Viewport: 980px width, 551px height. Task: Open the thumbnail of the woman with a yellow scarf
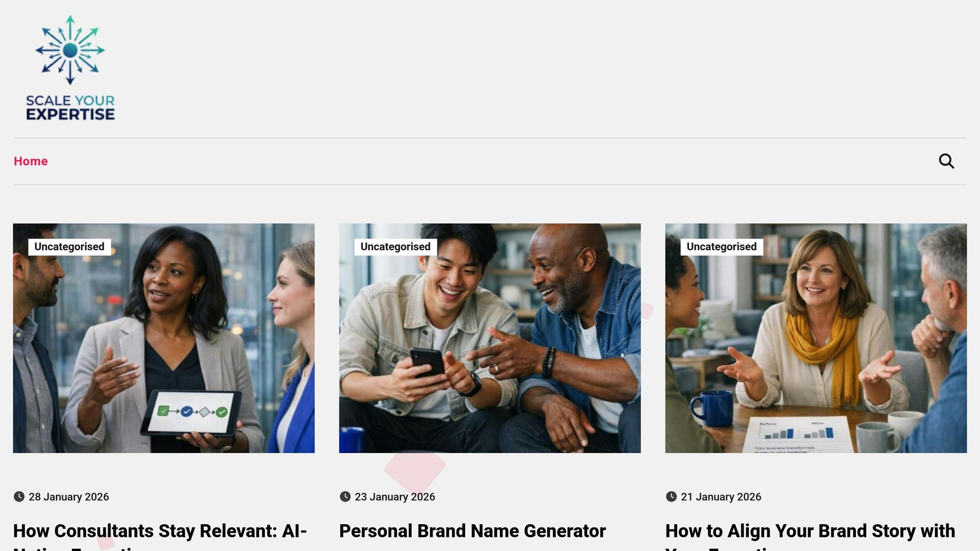click(x=816, y=338)
